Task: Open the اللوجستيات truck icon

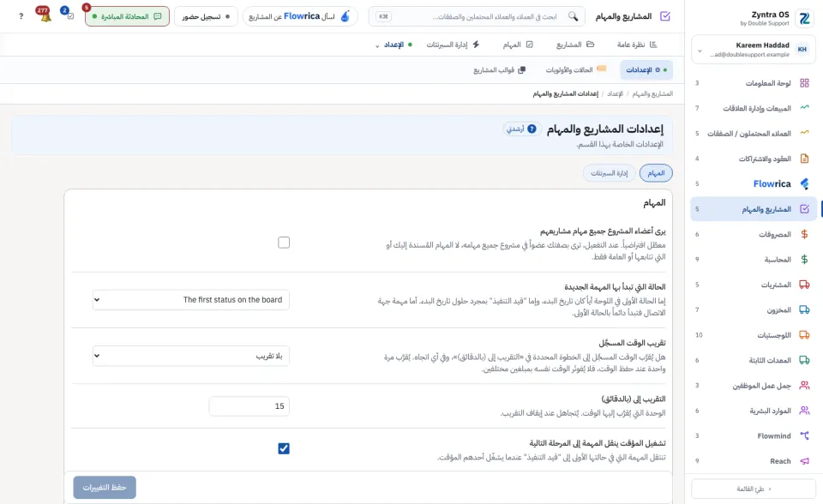Action: (x=804, y=335)
